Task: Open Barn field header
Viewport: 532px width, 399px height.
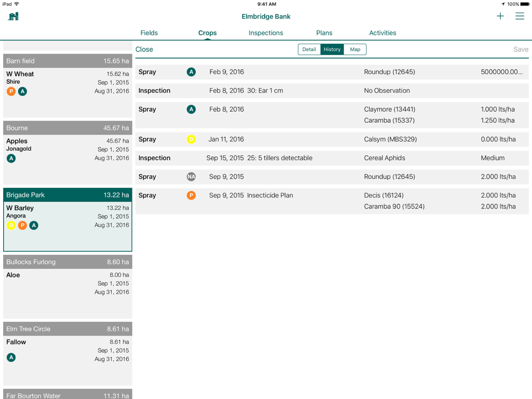Action: click(68, 61)
